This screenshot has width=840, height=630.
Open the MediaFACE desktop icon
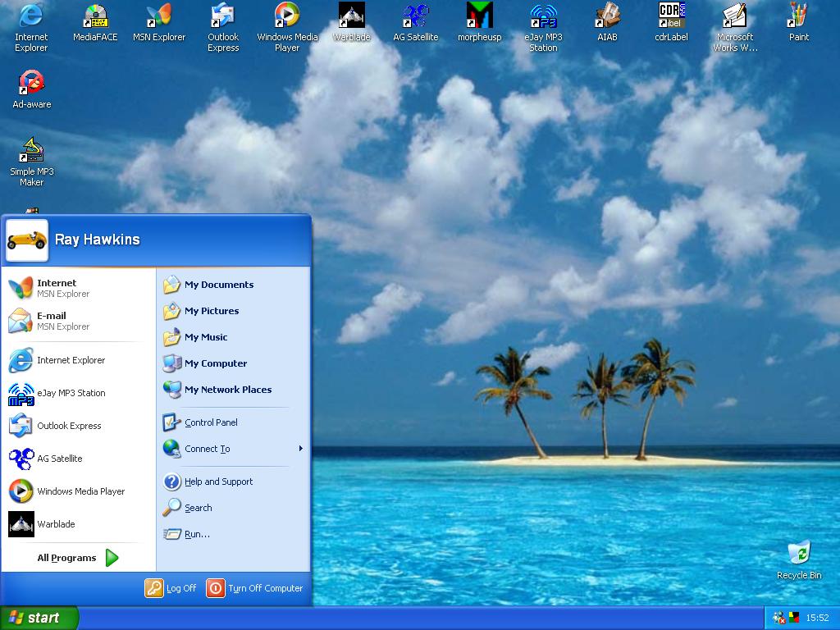[x=95, y=16]
